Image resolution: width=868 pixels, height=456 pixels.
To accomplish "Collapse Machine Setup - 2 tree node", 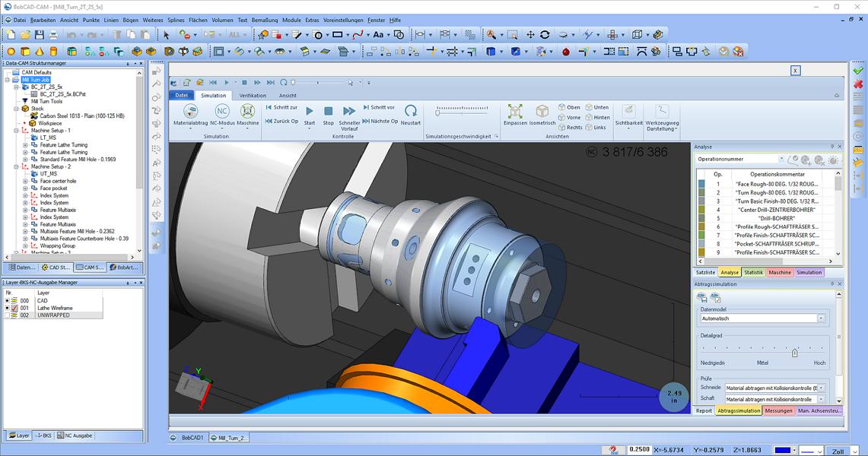I will 16,166.
